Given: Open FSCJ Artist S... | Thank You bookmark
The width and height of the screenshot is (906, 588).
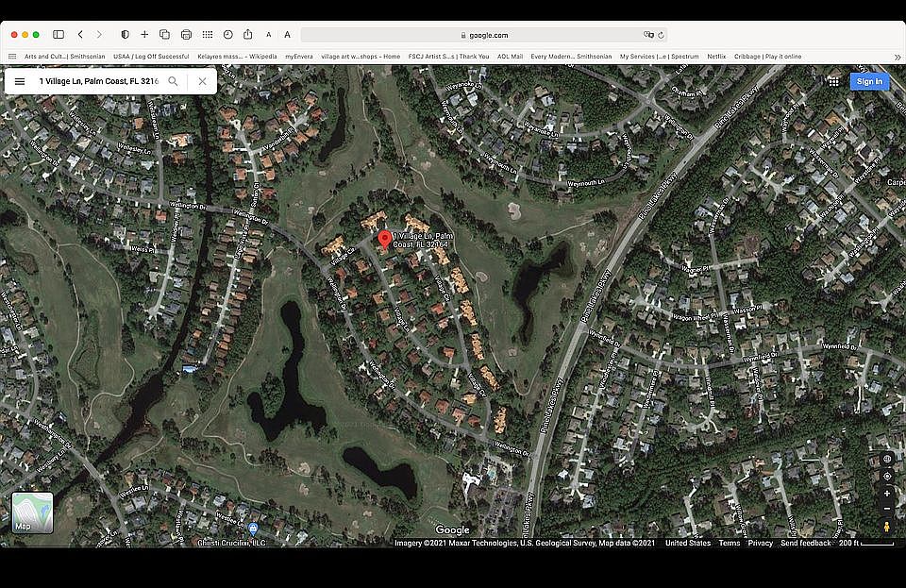Looking at the screenshot, I should (x=448, y=57).
